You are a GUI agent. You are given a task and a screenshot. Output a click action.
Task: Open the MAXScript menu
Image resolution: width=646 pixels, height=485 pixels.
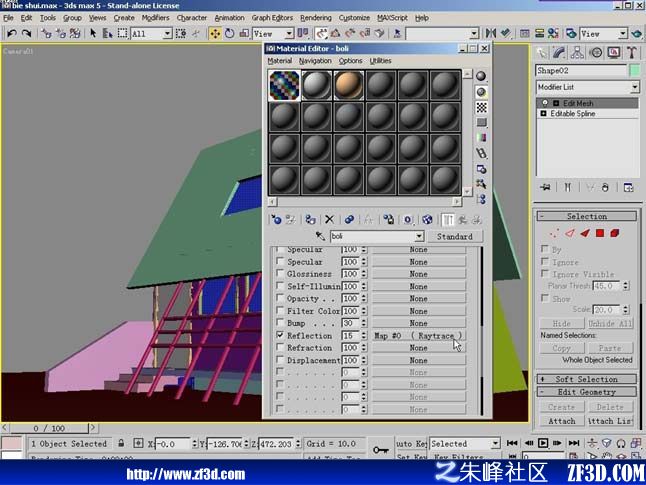392,18
